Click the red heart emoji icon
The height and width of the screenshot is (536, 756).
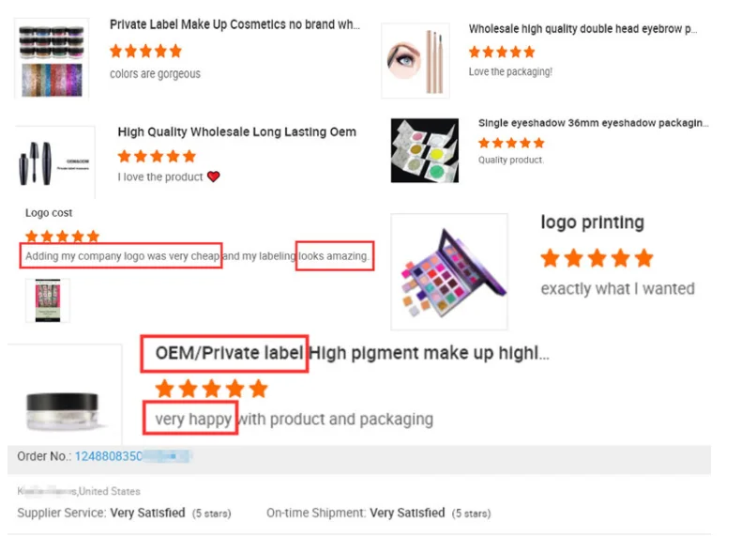(x=214, y=176)
